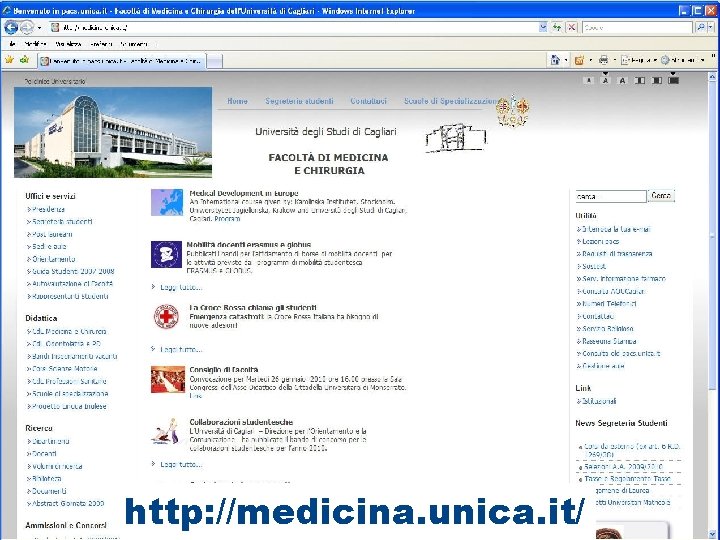Select the full-width page layout icon

[x=673, y=80]
